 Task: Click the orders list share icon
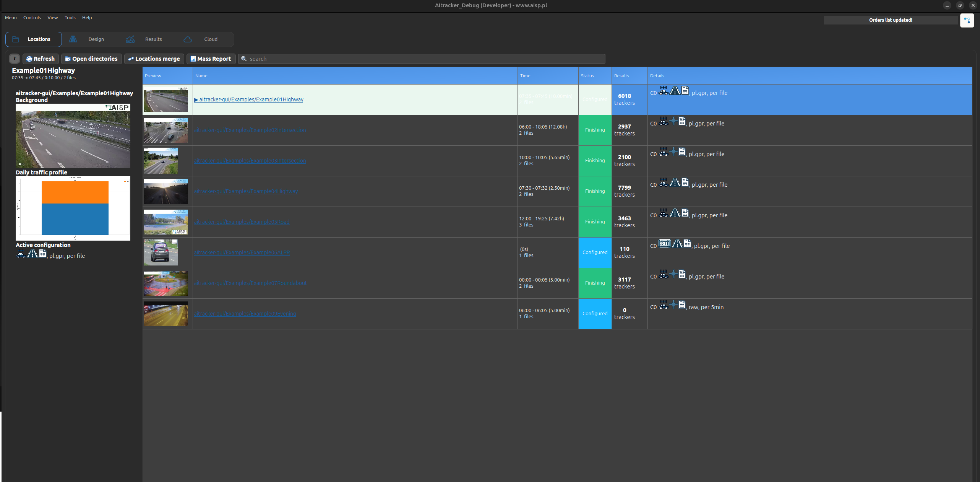click(x=967, y=20)
